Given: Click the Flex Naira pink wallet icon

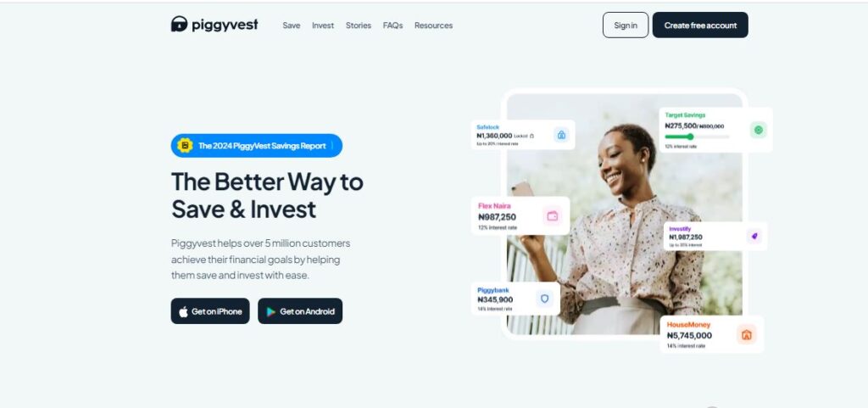Looking at the screenshot, I should coord(553,216).
